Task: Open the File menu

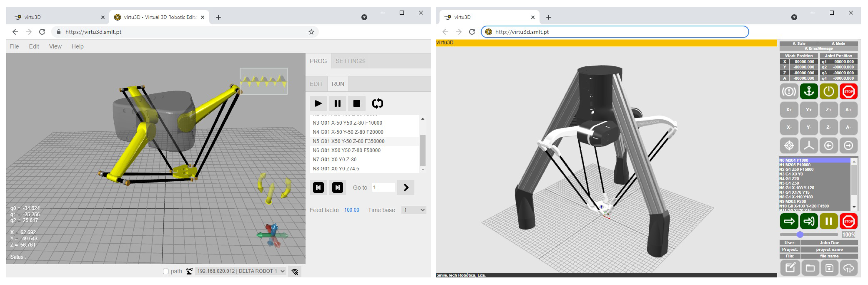Action: [14, 46]
